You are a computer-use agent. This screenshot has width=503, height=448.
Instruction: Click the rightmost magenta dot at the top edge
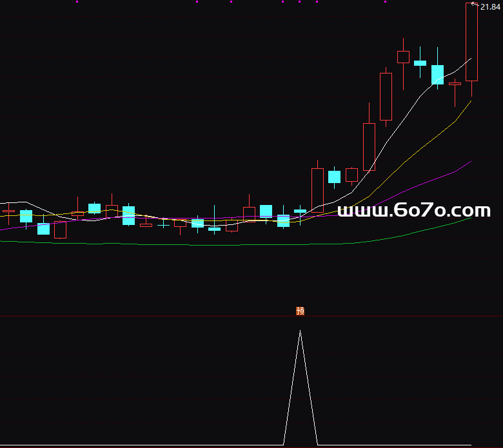pos(386,2)
